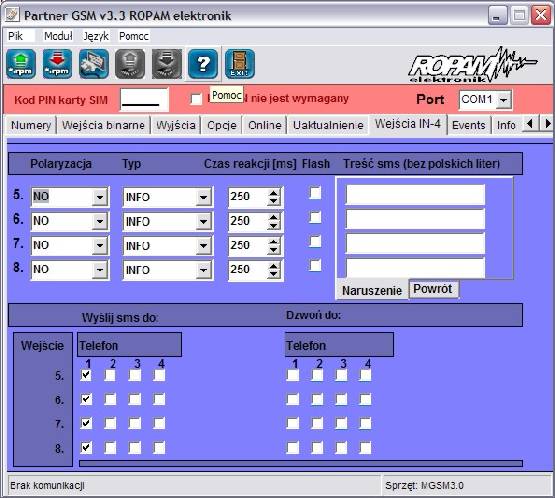Screen dimensions: 555x498
Task: Check call Telefon 2 for input 6
Action: click(317, 400)
